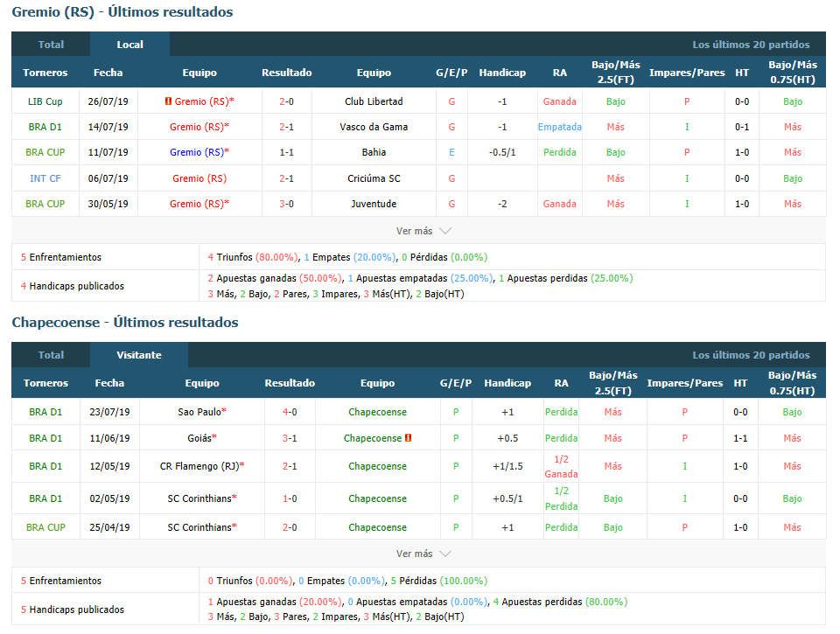Click 'Los últimos 20 partidos' in Gremio section
840x634 pixels.
[x=751, y=45]
